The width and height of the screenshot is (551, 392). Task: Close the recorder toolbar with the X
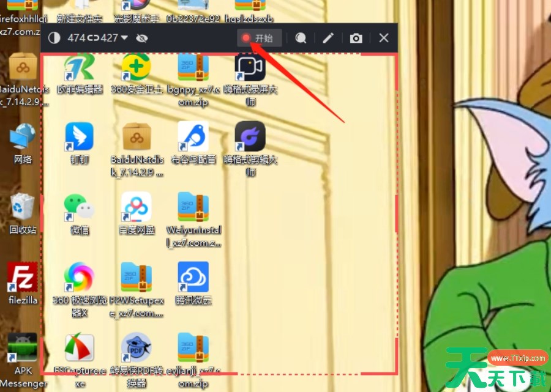pos(384,37)
